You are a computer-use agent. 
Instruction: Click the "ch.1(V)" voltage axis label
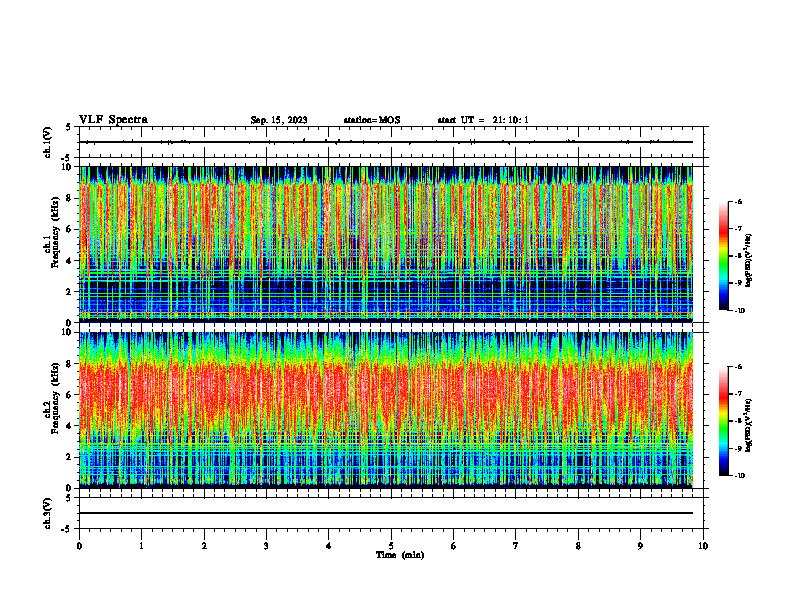point(48,142)
